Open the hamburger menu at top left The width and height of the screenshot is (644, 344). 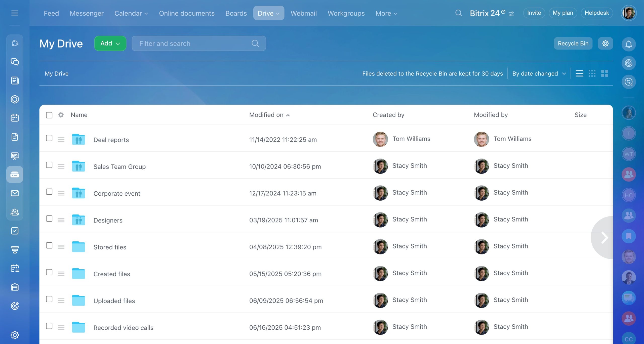[x=15, y=13]
